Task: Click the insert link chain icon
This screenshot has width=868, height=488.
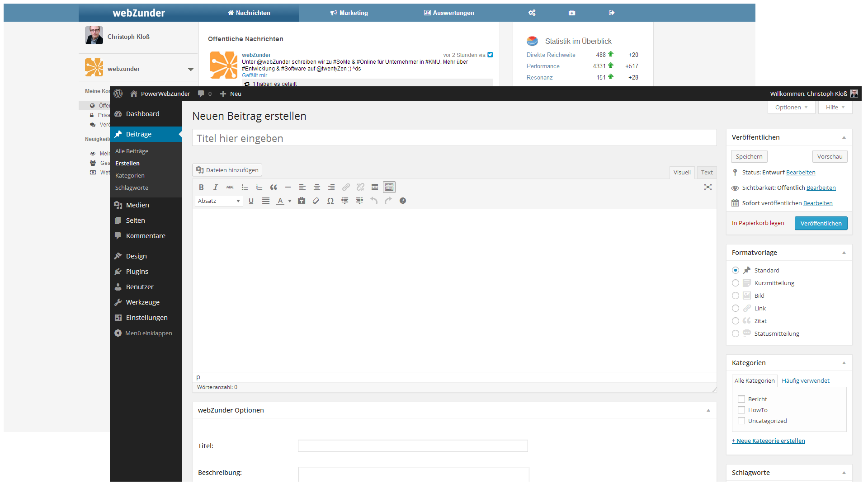Action: 346,187
